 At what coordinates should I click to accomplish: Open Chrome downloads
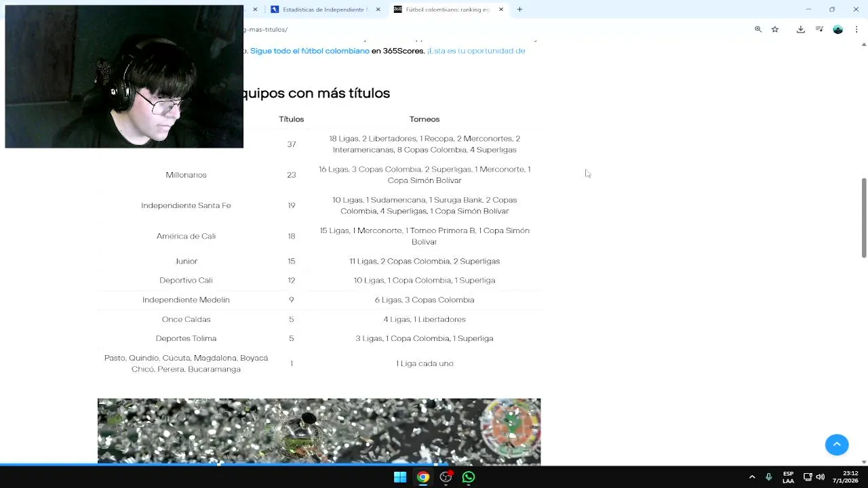click(801, 29)
